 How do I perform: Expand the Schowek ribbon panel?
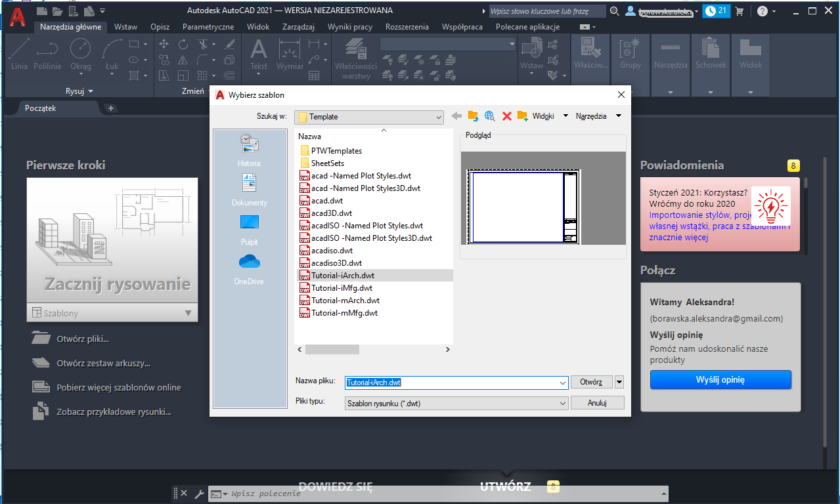(711, 92)
